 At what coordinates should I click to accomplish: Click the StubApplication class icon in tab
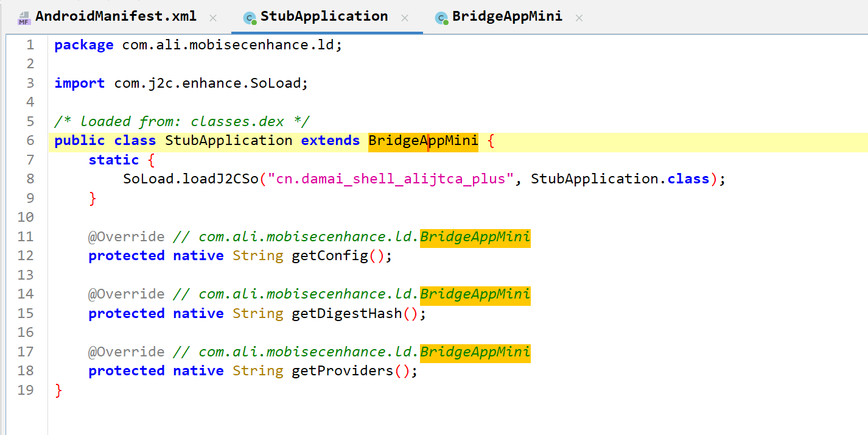pyautogui.click(x=250, y=18)
